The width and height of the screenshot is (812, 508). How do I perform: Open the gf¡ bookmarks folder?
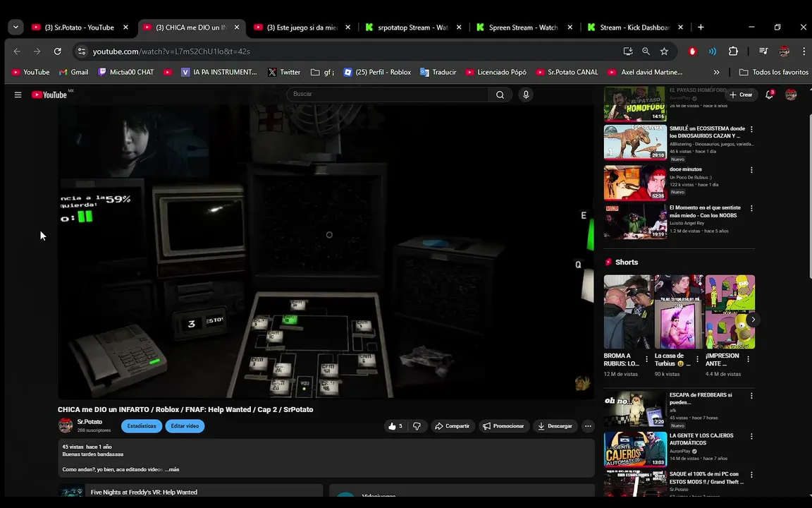coord(322,72)
